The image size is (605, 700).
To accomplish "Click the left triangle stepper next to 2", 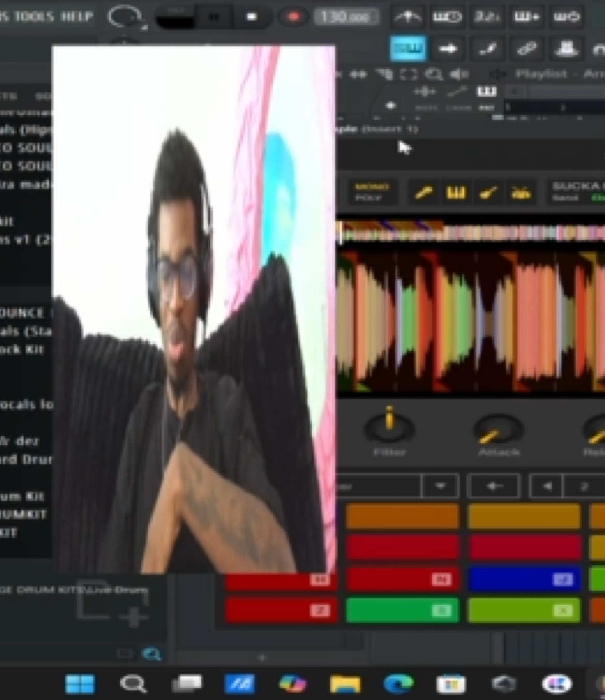I will (547, 486).
